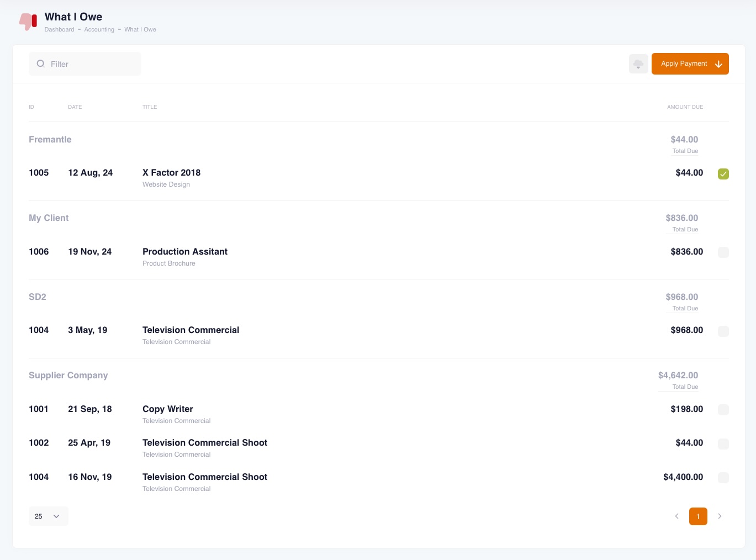Sort by the Amount Due column header

point(685,107)
